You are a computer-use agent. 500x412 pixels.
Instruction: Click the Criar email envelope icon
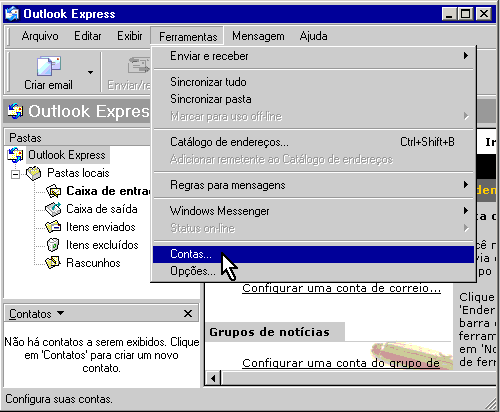(49, 66)
